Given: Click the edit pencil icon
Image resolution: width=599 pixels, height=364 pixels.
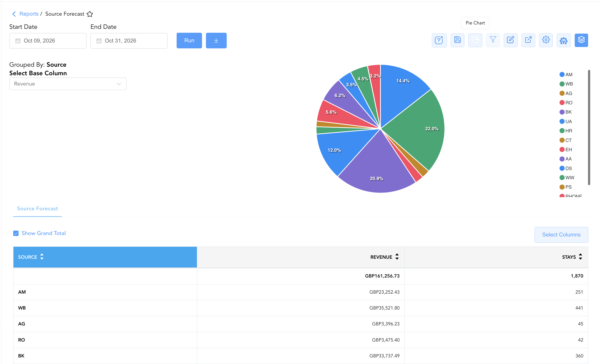Looking at the screenshot, I should 511,40.
